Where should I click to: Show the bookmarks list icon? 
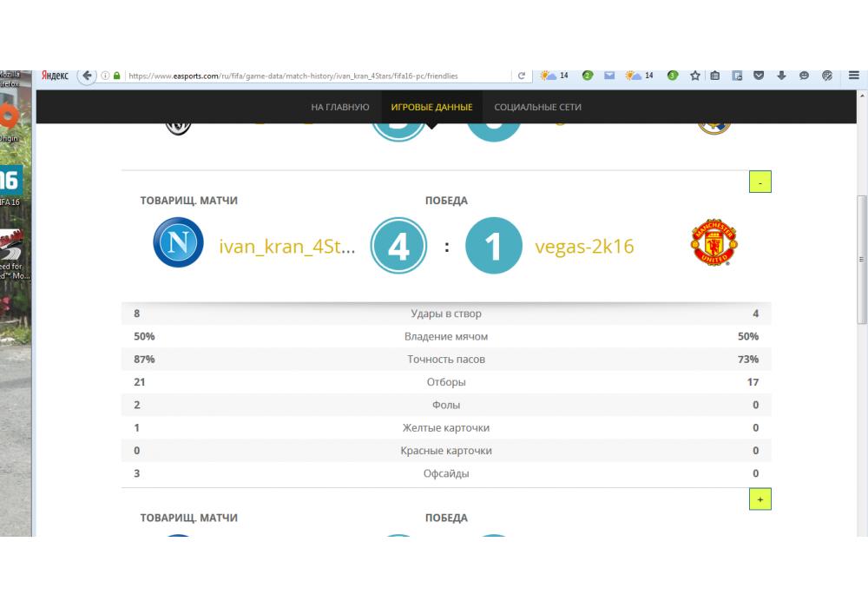pyautogui.click(x=715, y=76)
